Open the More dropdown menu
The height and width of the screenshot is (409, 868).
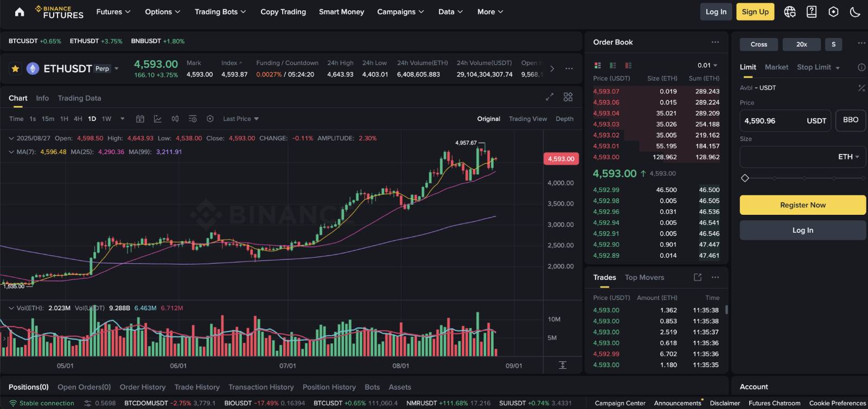point(490,12)
